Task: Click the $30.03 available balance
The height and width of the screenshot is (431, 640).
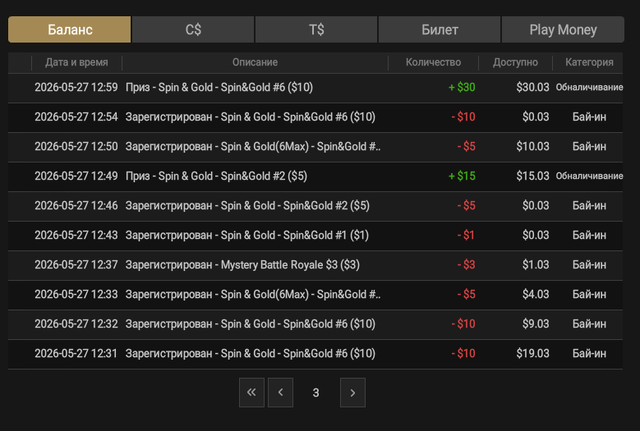Action: [533, 87]
